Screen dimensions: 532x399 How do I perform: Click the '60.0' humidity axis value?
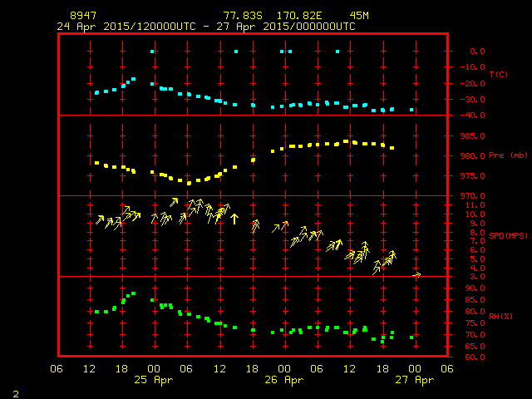[x=475, y=357]
